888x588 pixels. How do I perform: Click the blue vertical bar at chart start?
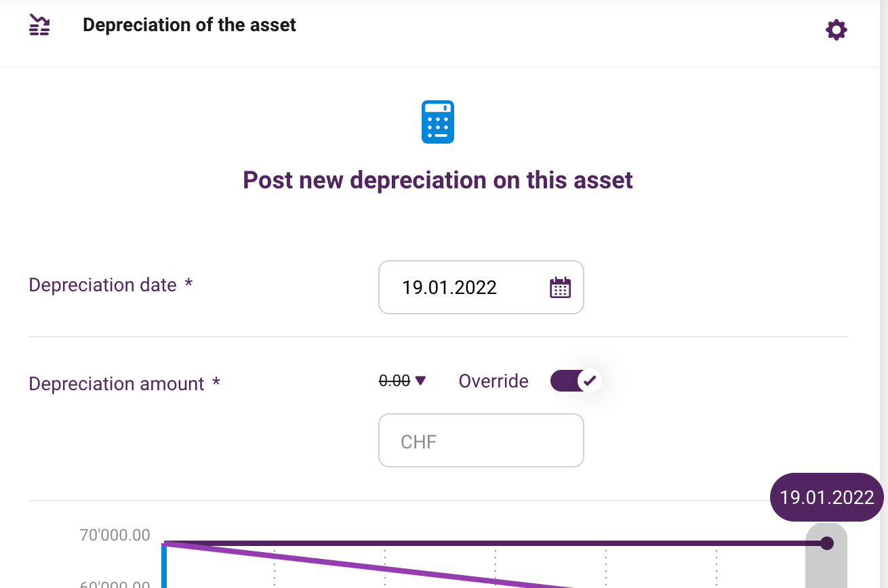point(164,566)
